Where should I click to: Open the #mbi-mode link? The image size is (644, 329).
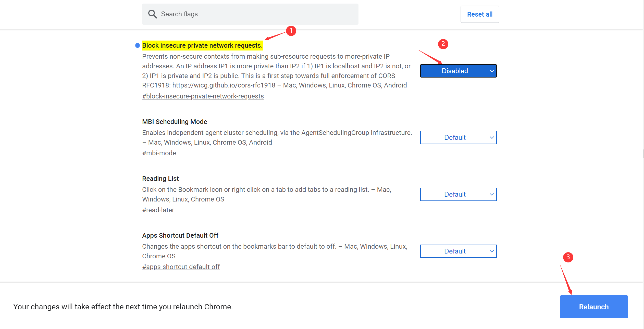(159, 153)
